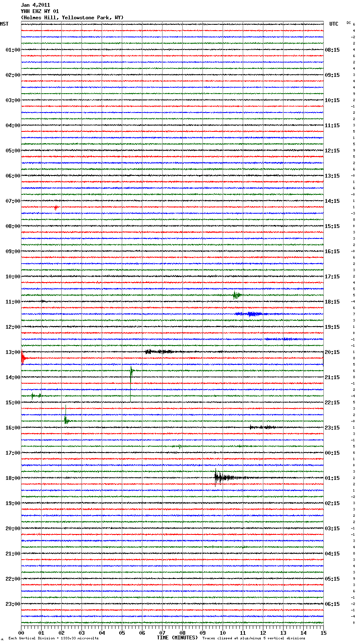Click the '13' minute tick label
This screenshot has height=644, width=357.
point(283,633)
